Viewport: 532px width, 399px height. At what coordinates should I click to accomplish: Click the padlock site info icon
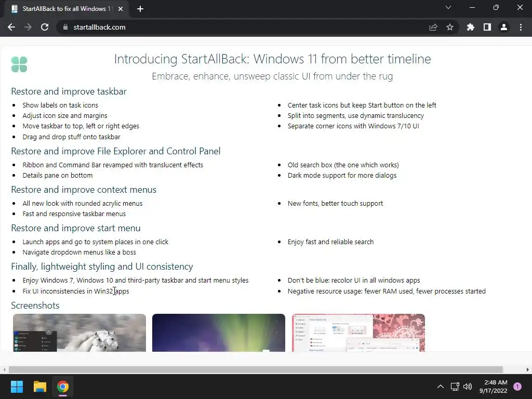click(x=65, y=27)
